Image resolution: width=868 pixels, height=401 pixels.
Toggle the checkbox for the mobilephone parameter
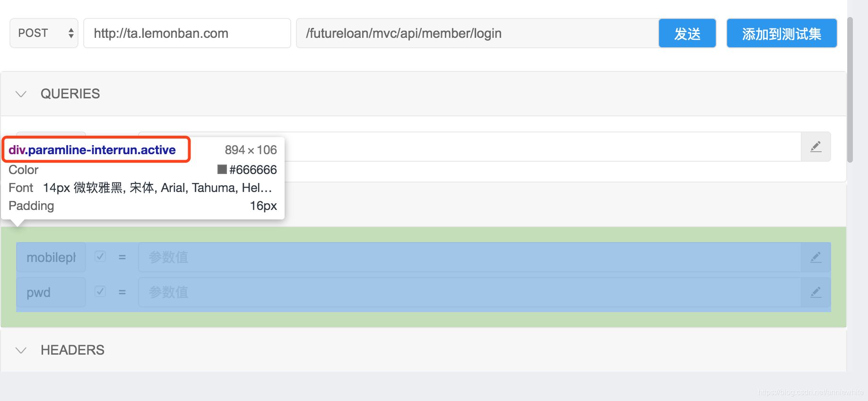[x=100, y=256]
